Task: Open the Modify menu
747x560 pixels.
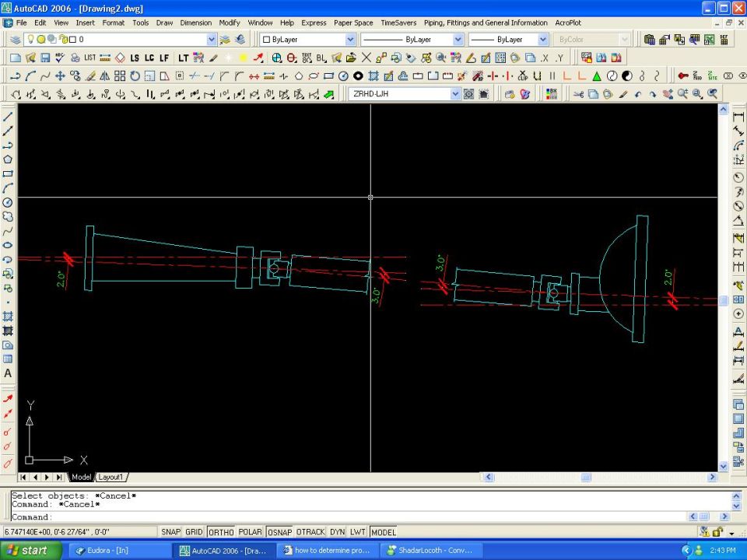Action: click(229, 23)
